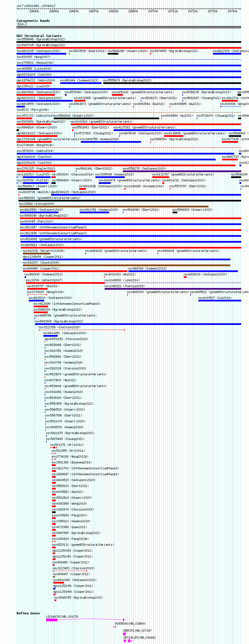
Task: Select nsv5846289 (Almarri2020) variant label
Action: 128,51
